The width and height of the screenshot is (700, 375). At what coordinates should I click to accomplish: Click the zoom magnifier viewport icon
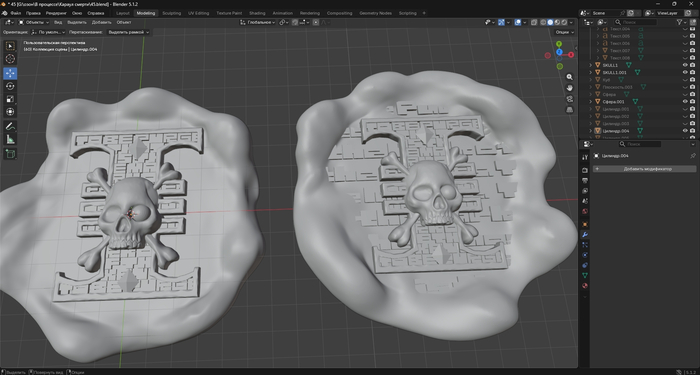tap(570, 77)
